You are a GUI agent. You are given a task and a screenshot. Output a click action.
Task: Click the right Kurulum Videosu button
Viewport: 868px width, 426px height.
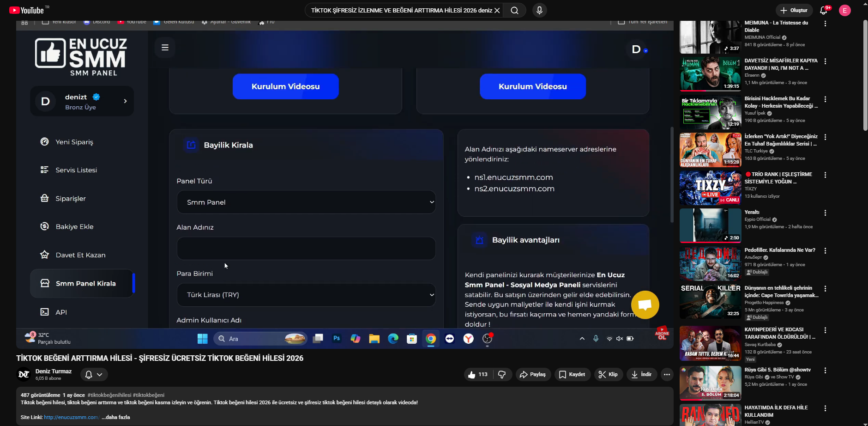click(x=533, y=86)
